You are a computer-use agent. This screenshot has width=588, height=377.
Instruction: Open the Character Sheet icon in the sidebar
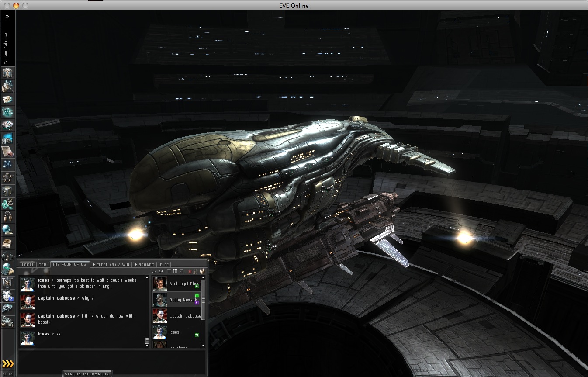point(8,73)
